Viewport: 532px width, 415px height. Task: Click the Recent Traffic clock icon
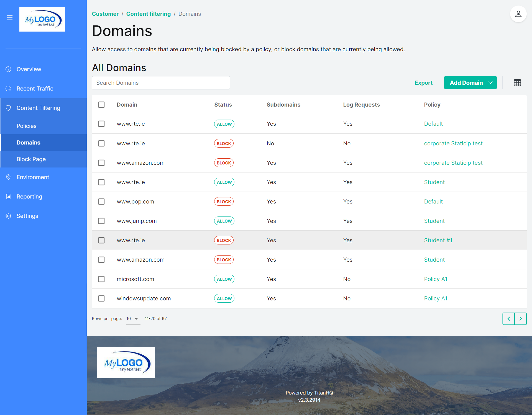pyautogui.click(x=8, y=88)
